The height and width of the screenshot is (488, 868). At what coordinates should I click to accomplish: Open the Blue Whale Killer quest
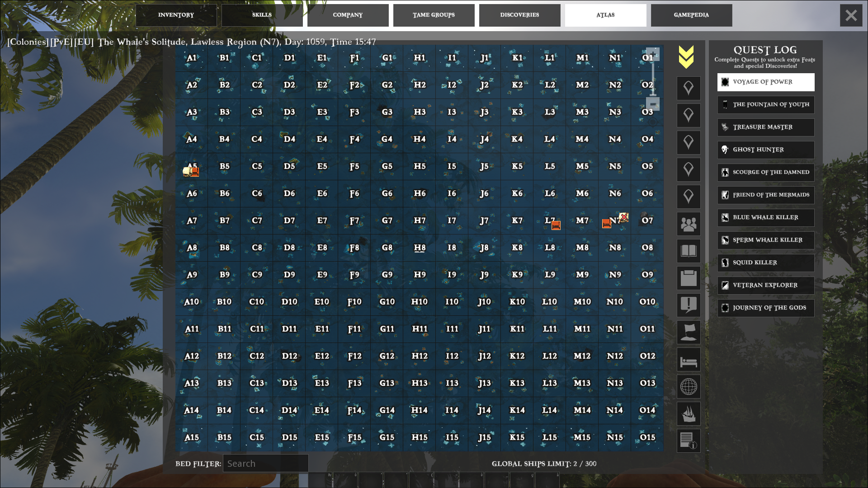click(766, 218)
